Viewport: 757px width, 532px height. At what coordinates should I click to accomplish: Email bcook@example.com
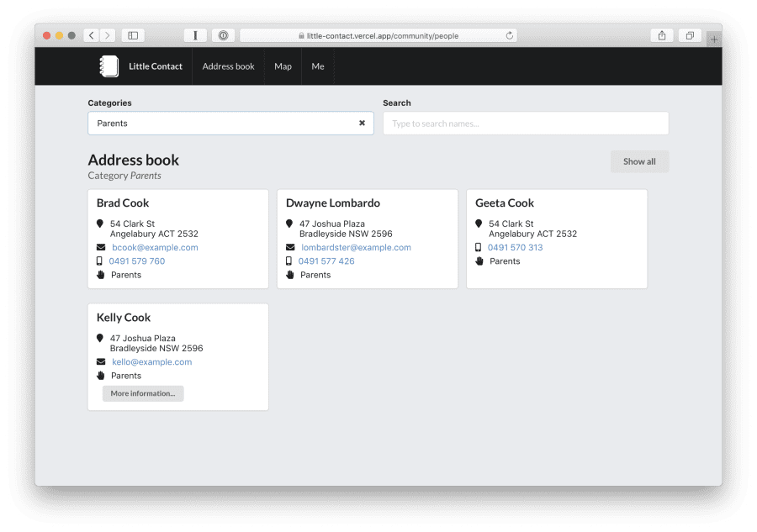pyautogui.click(x=155, y=247)
